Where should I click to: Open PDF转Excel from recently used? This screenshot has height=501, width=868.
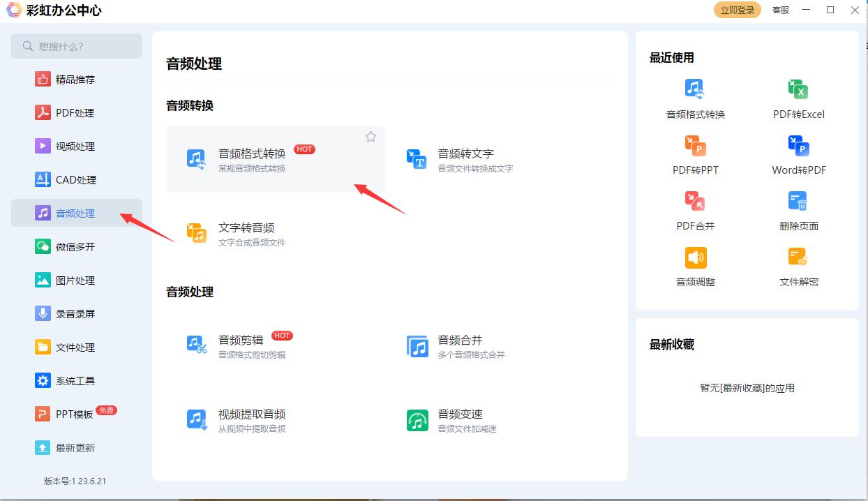pos(798,96)
